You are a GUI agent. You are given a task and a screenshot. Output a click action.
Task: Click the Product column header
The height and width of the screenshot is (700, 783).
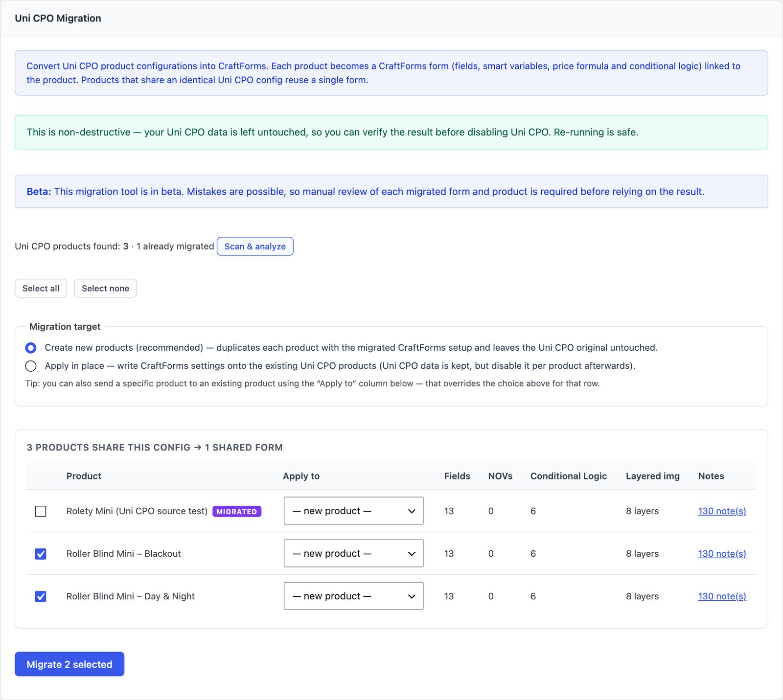pos(84,476)
